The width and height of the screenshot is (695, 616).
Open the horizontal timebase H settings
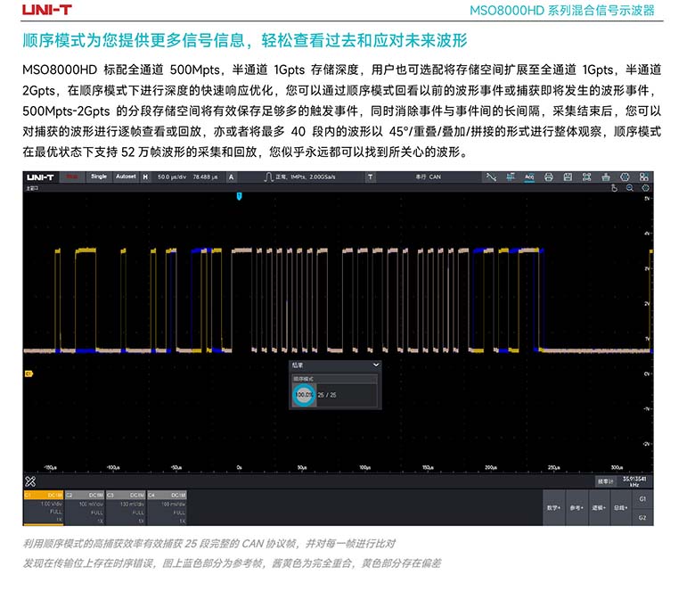pos(146,177)
